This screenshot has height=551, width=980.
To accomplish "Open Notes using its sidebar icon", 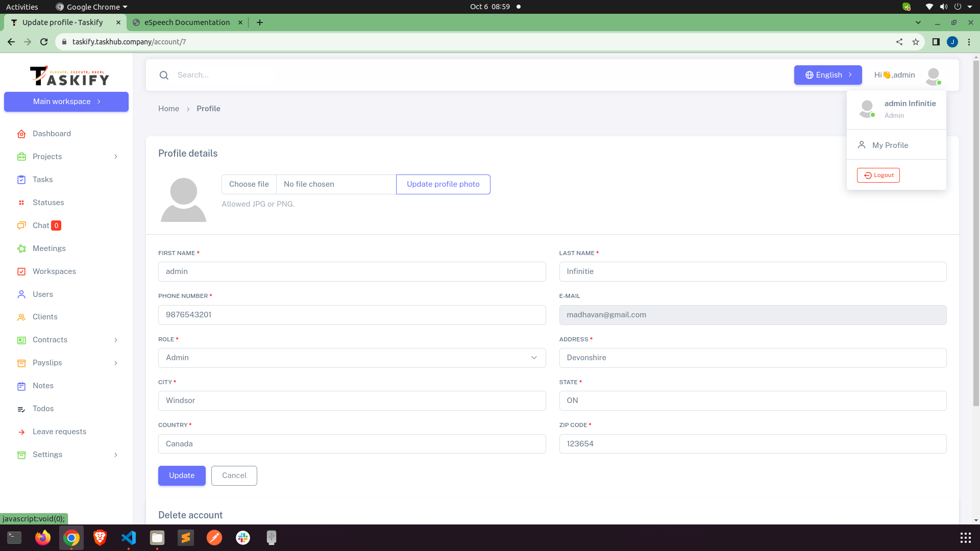I will 21,386.
